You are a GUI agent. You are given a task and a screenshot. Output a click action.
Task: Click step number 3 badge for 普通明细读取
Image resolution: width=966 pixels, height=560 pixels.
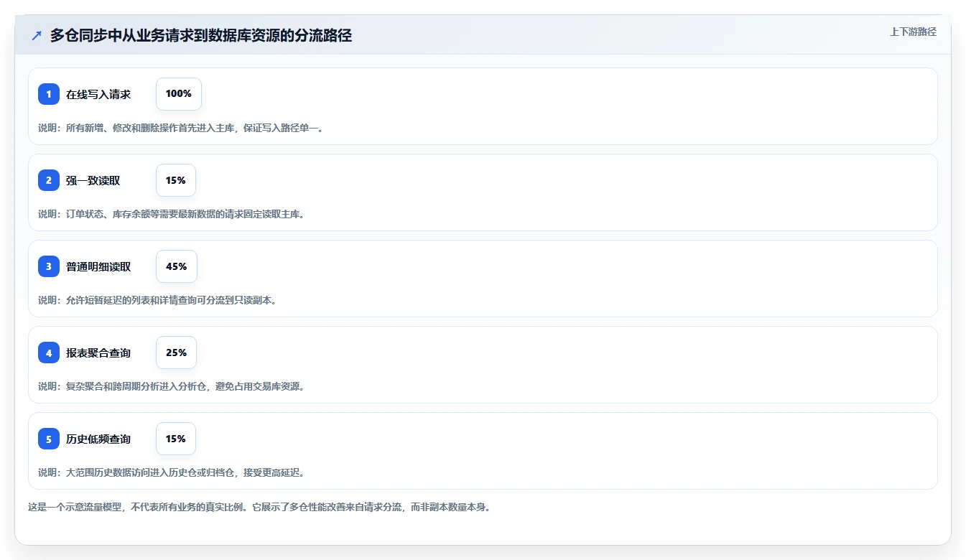(49, 266)
